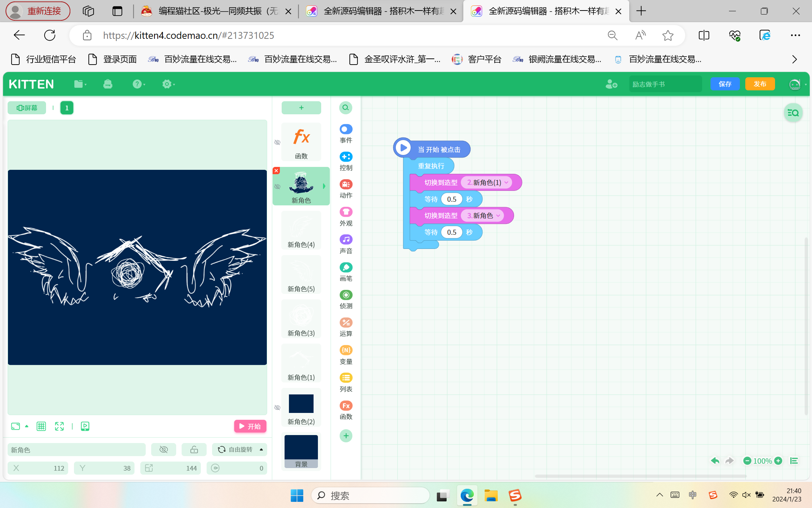
Task: Open a new browser tab
Action: 641,11
